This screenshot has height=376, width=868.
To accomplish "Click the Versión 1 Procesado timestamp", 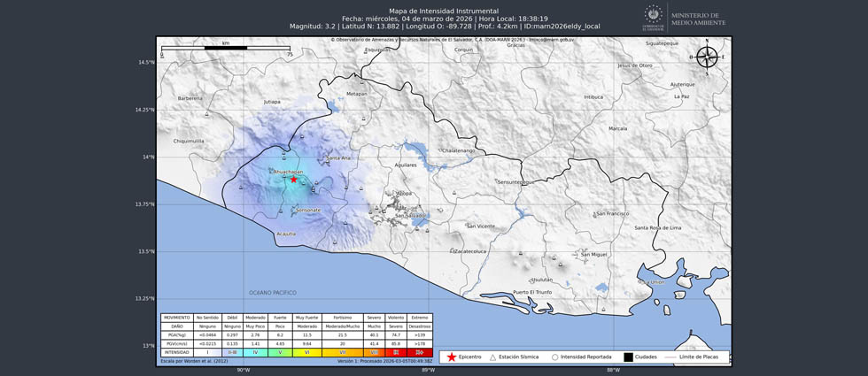I will 385,361.
